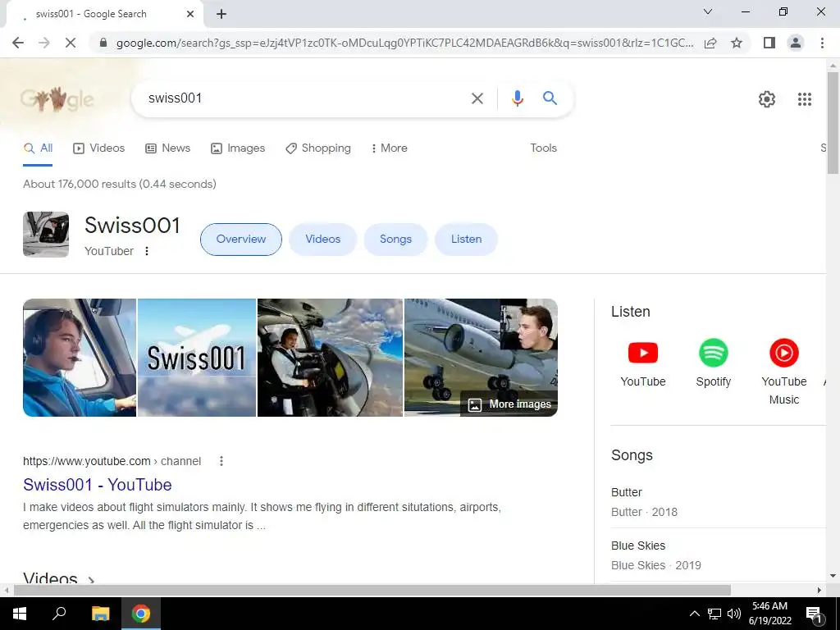The width and height of the screenshot is (840, 630).
Task: Listen on YouTube Music
Action: pyautogui.click(x=783, y=372)
